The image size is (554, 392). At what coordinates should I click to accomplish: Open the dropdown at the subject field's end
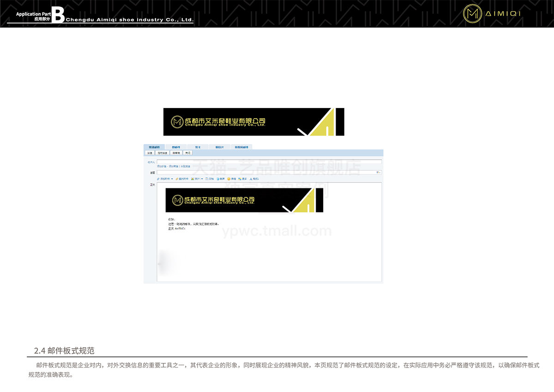(x=379, y=172)
